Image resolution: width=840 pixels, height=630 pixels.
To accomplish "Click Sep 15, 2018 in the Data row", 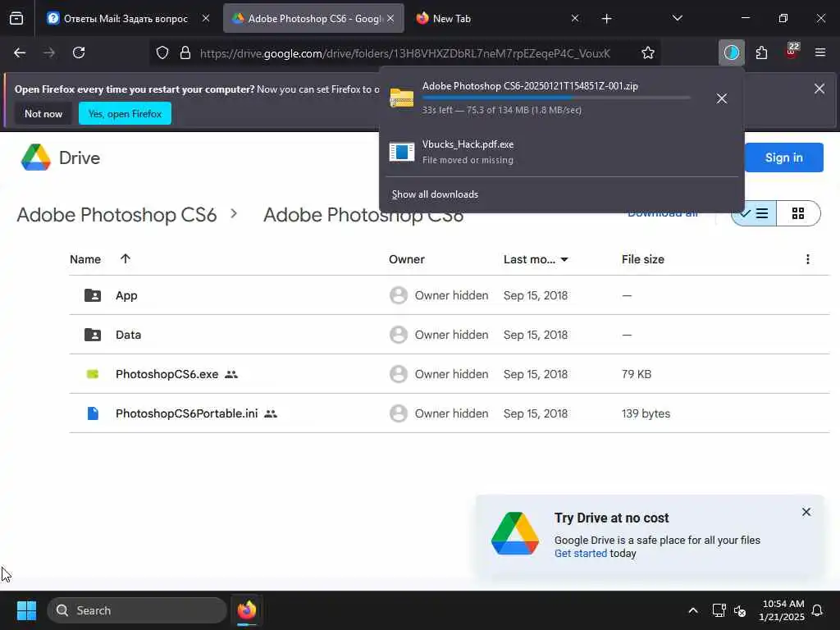I will pos(535,335).
